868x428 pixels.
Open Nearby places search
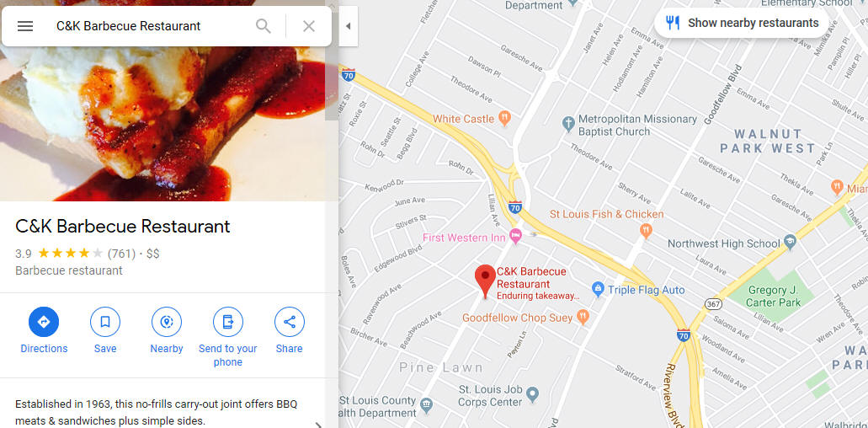point(167,330)
